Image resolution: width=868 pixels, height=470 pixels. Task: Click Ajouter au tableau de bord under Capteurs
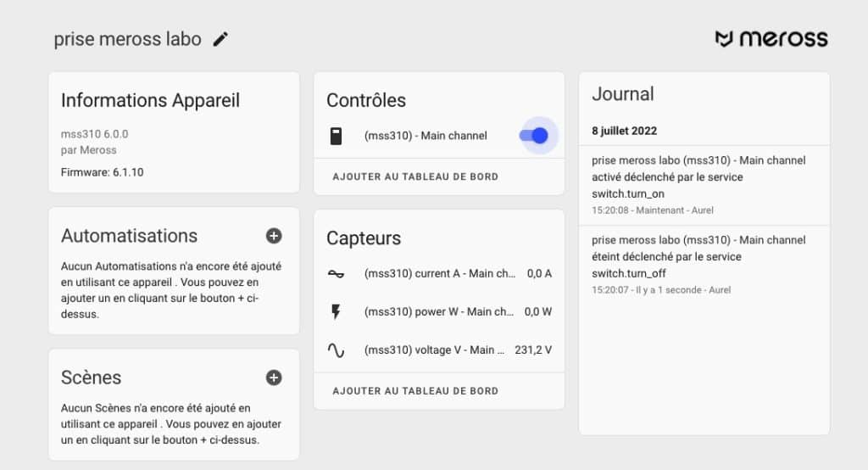pos(415,391)
